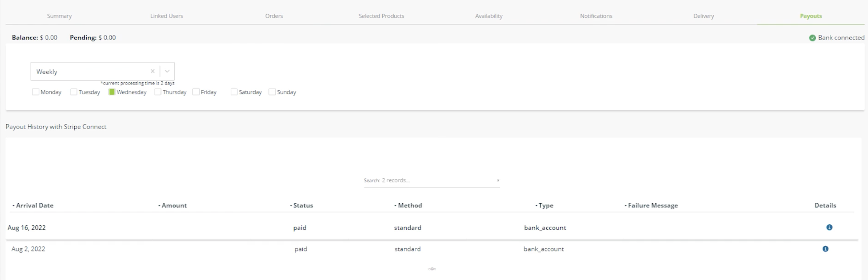The image size is (868, 280).
Task: Sort payouts by Failure Message column
Action: tap(652, 206)
